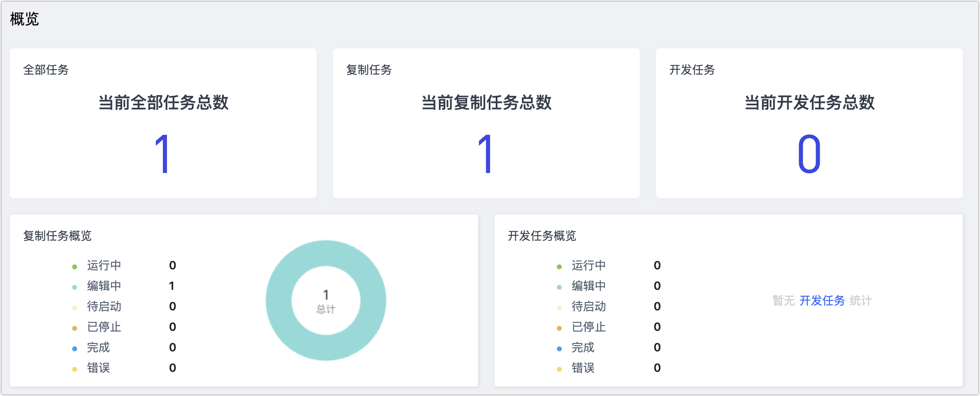The image size is (980, 396).
Task: Click the teal 编辑中 legend dot in 复制任务概览
Action: pyautogui.click(x=75, y=286)
